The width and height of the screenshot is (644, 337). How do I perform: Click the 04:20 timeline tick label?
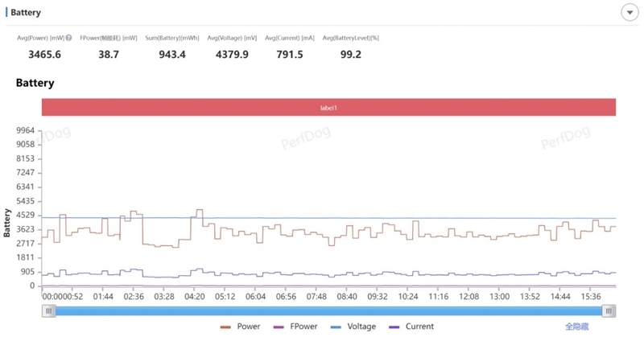tap(194, 296)
